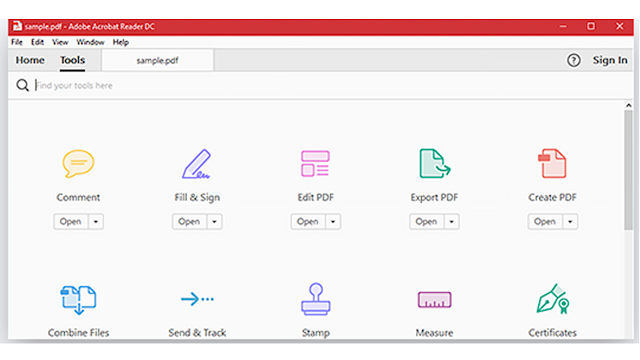
Task: Click the Combine Files label text
Action: [78, 333]
